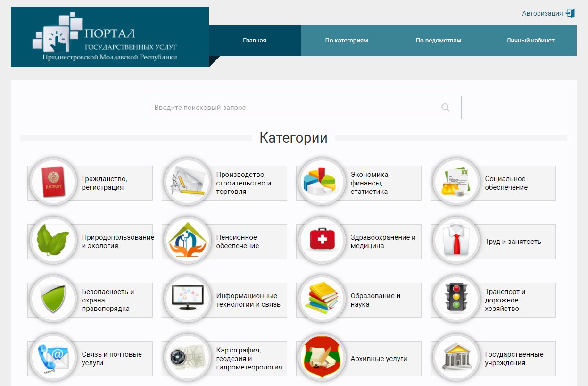This screenshot has width=588, height=386.
Task: Focus the Введите поисковый запрос search field
Action: click(x=292, y=108)
